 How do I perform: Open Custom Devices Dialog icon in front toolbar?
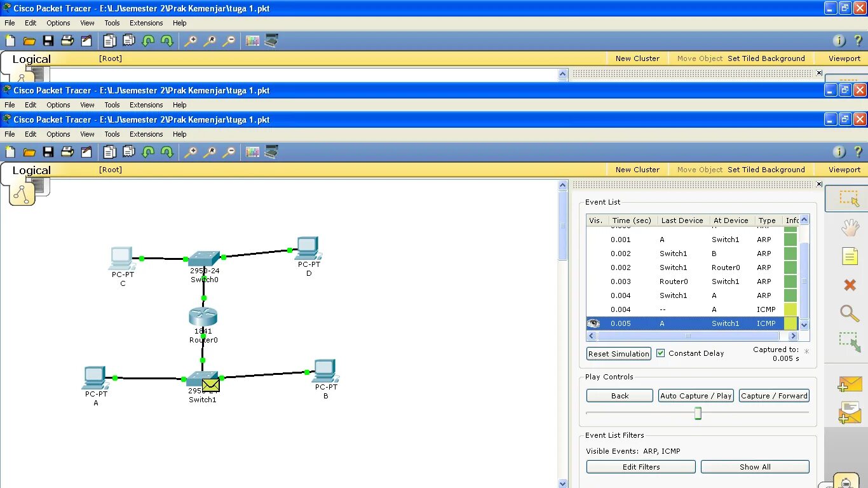(271, 152)
